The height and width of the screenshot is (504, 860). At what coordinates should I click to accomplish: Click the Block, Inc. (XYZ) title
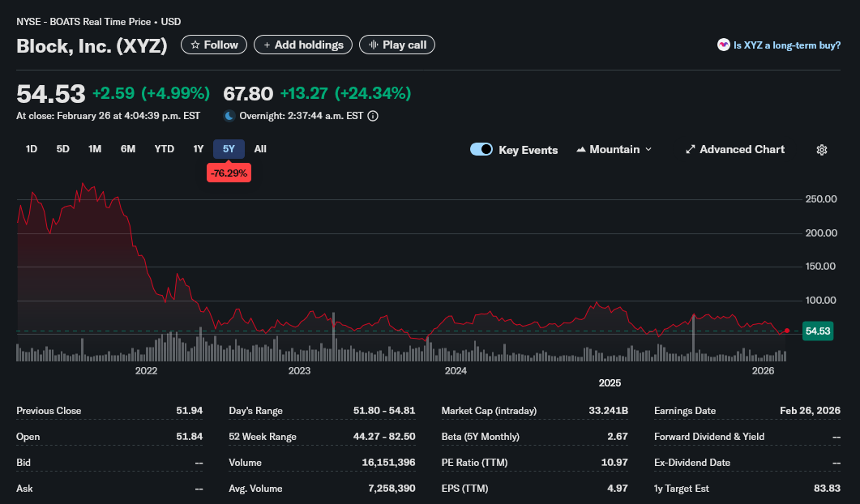tap(92, 45)
